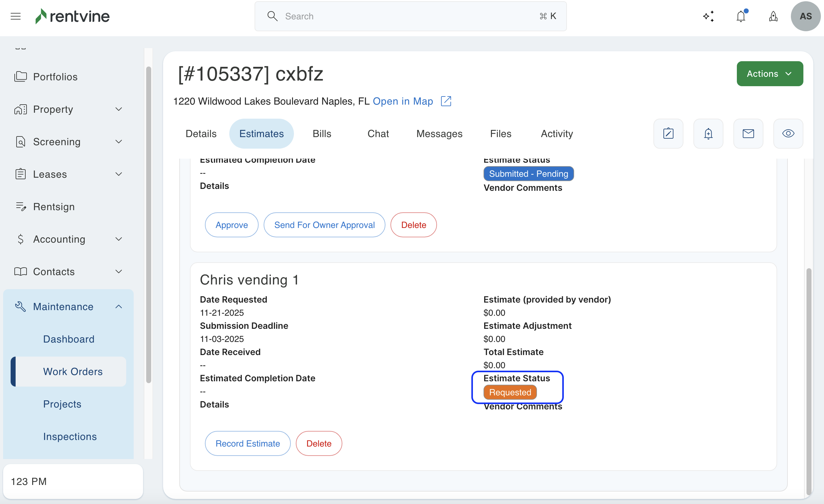
Task: Toggle the eye visibility icon
Action: (788, 134)
